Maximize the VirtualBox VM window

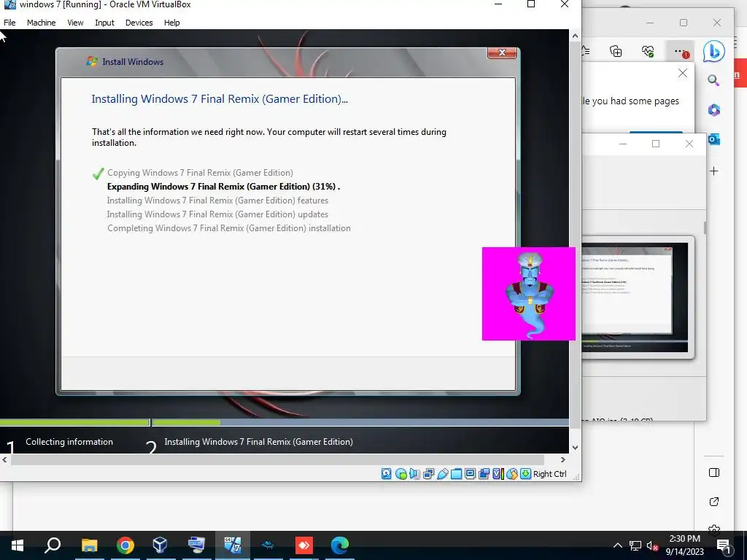point(531,4)
